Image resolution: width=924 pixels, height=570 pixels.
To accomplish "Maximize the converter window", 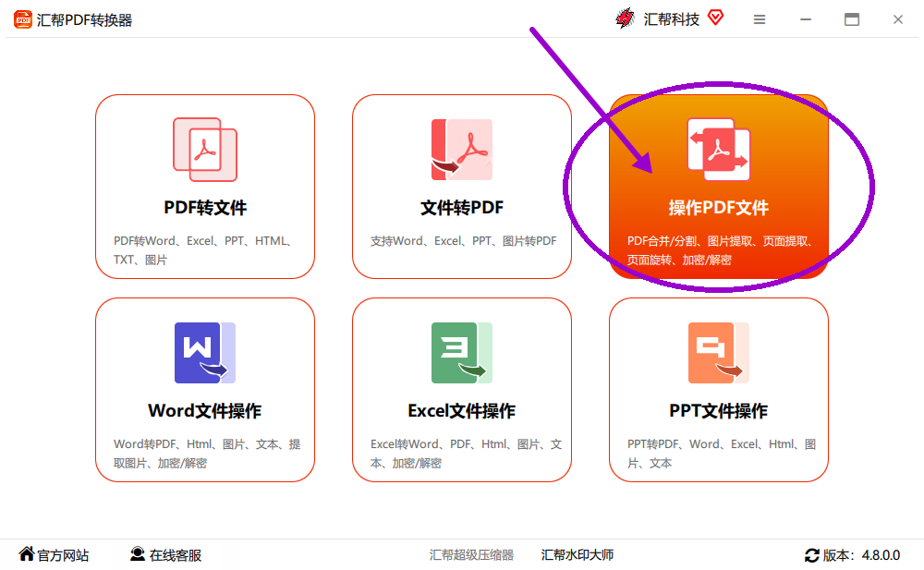I will pos(852,19).
